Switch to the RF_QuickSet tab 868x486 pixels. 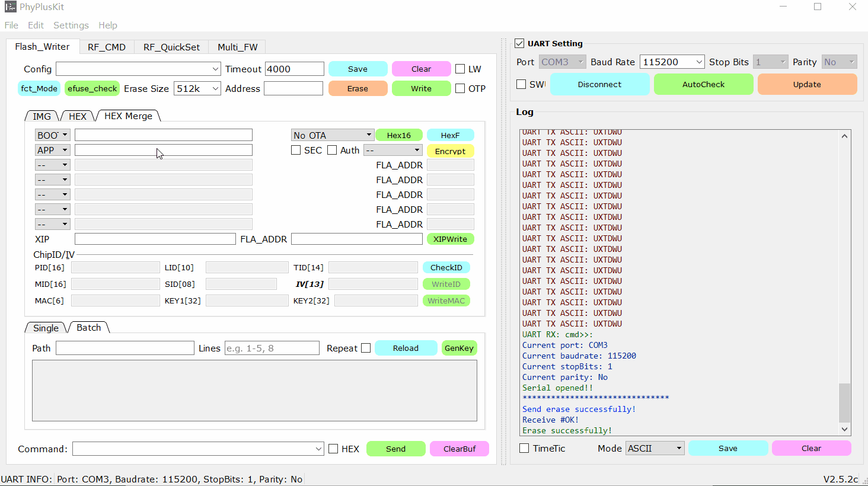point(171,47)
